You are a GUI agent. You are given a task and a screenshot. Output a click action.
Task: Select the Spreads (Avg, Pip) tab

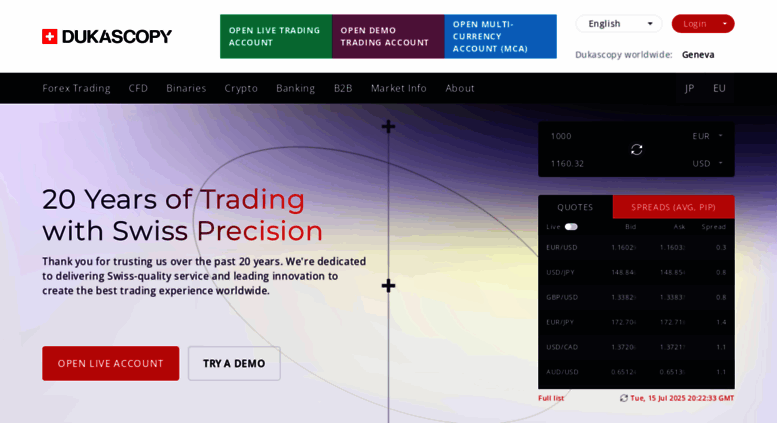(x=673, y=207)
